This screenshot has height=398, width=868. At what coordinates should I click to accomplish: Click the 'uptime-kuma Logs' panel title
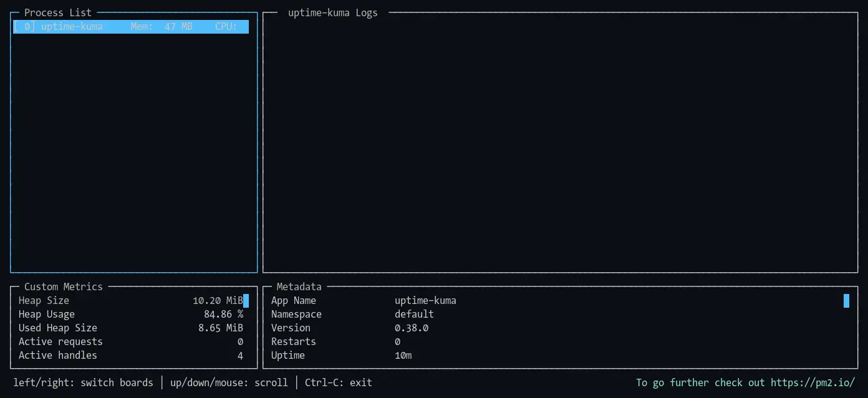click(333, 12)
